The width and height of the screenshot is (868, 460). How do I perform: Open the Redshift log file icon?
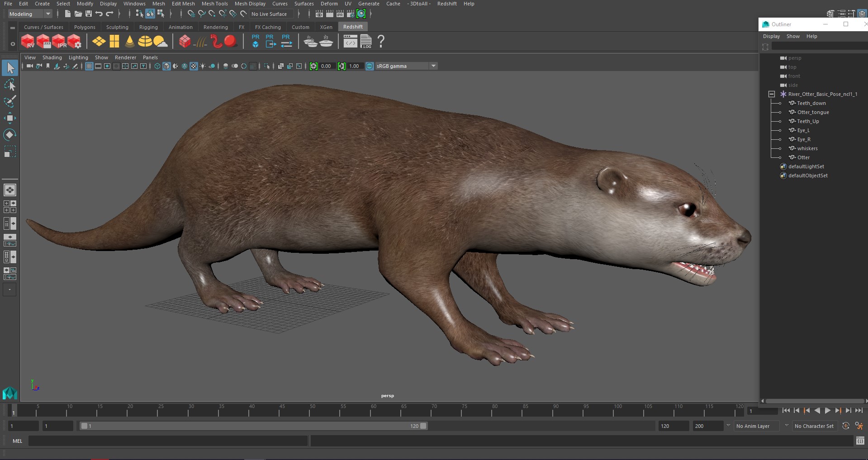coord(366,42)
